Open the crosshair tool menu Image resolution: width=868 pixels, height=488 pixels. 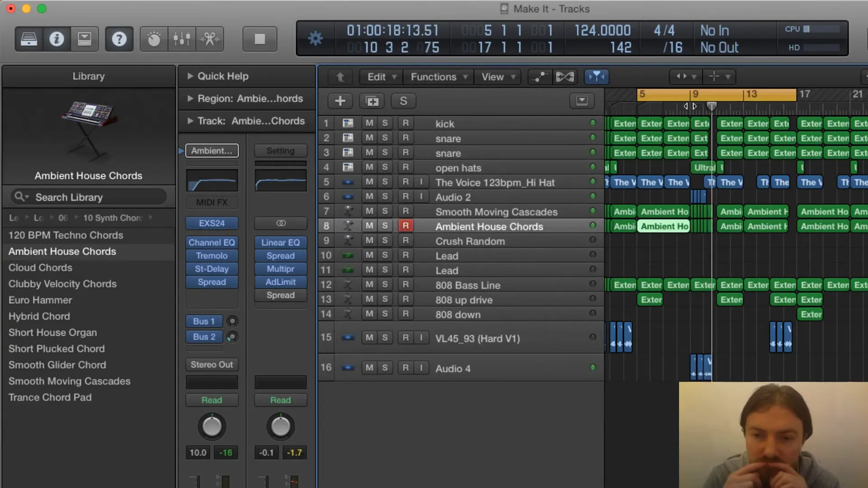coord(718,77)
